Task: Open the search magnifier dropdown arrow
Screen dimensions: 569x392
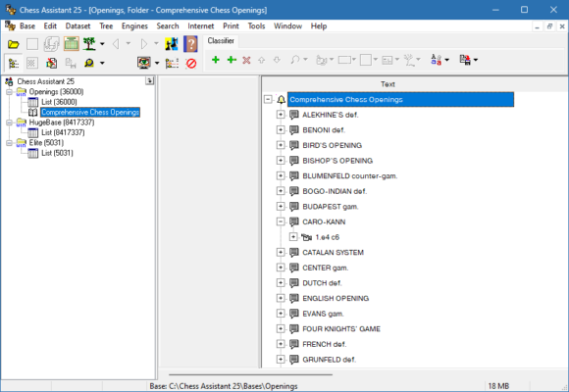Action: point(102,64)
